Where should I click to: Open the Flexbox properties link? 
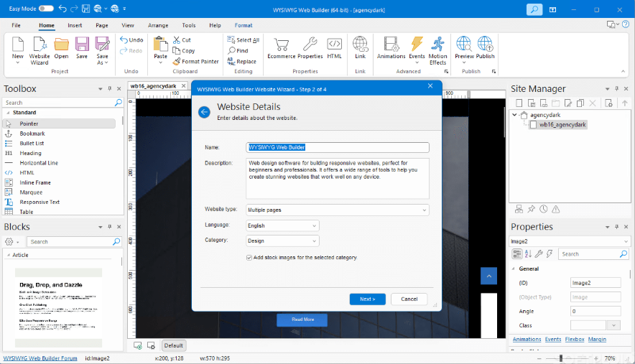click(575, 340)
